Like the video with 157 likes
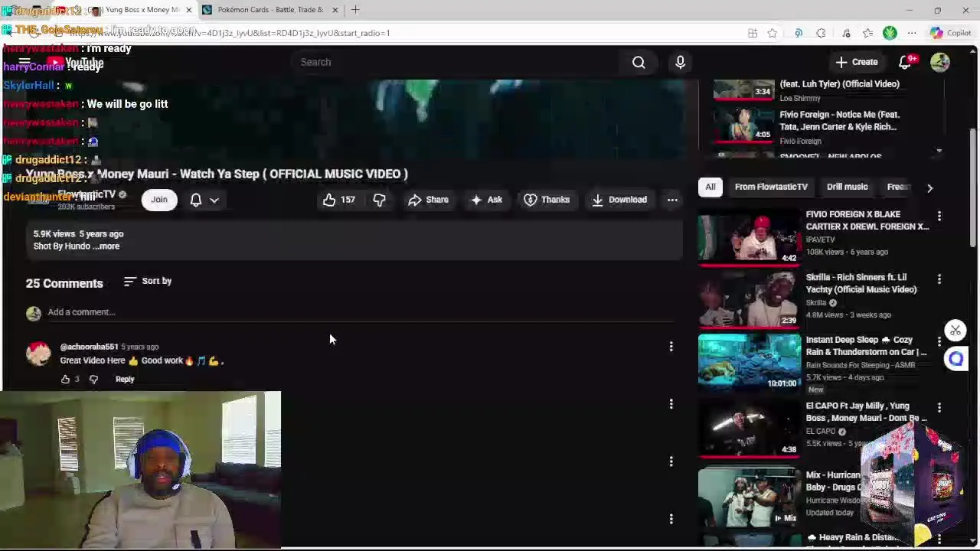980x551 pixels. click(338, 200)
